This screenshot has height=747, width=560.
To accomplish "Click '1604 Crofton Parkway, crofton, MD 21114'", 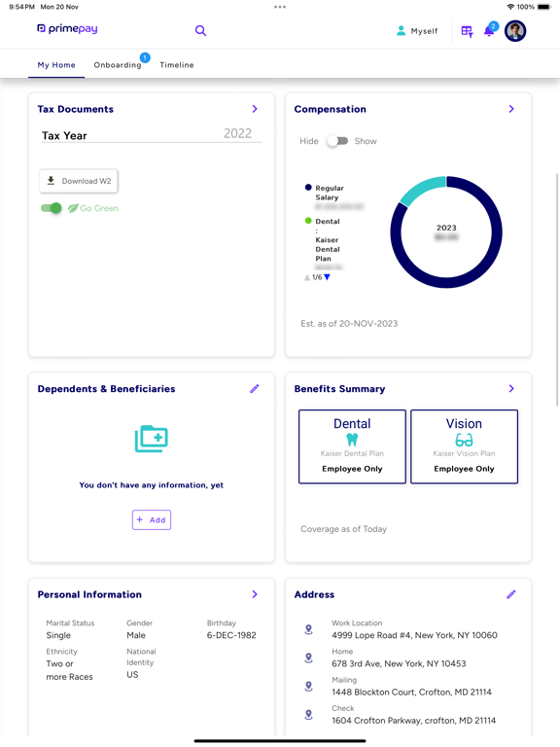I will pos(414,721).
